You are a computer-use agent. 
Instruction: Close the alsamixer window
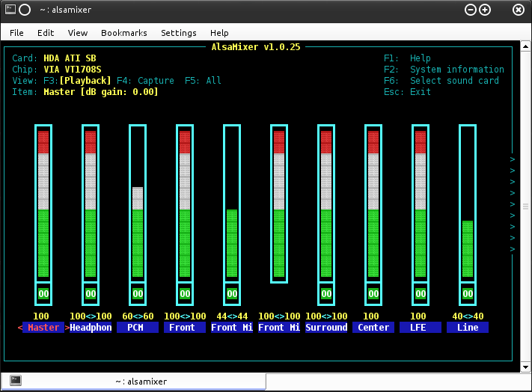(519, 10)
